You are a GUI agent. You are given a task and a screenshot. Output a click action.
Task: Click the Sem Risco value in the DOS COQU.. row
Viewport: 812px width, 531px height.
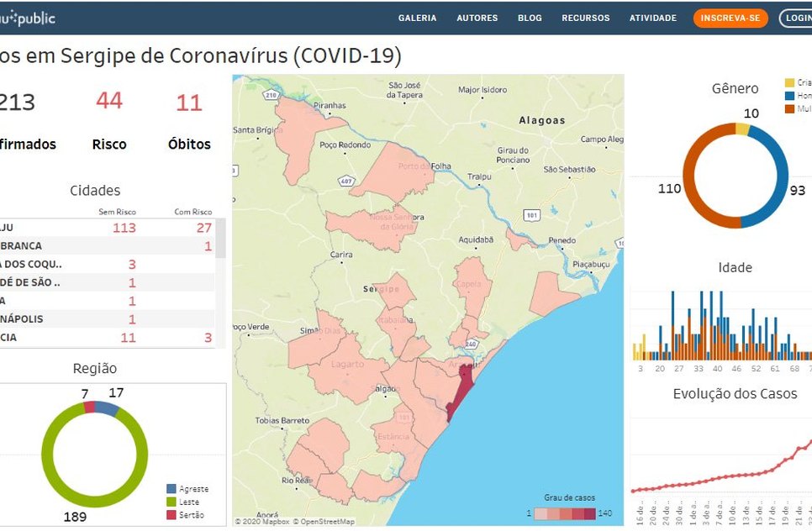(132, 265)
